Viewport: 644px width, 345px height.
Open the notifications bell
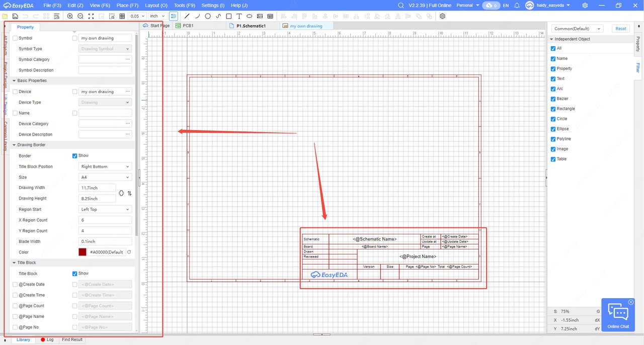click(517, 6)
